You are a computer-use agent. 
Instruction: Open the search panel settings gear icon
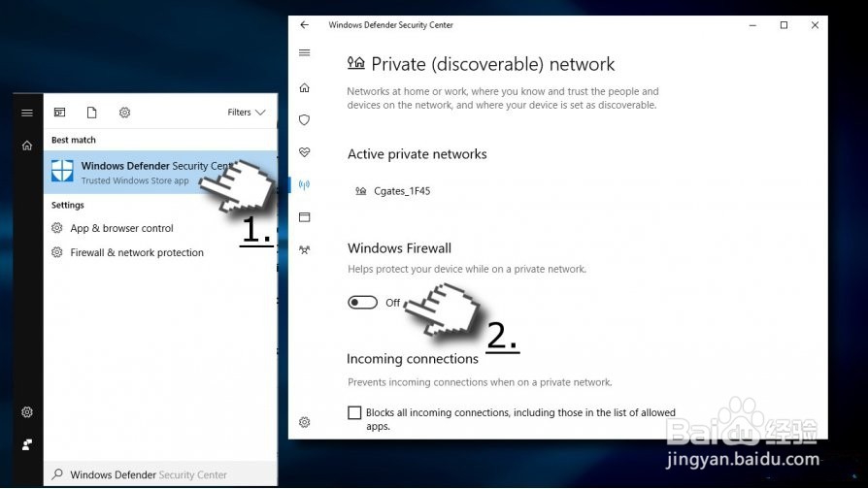27,412
